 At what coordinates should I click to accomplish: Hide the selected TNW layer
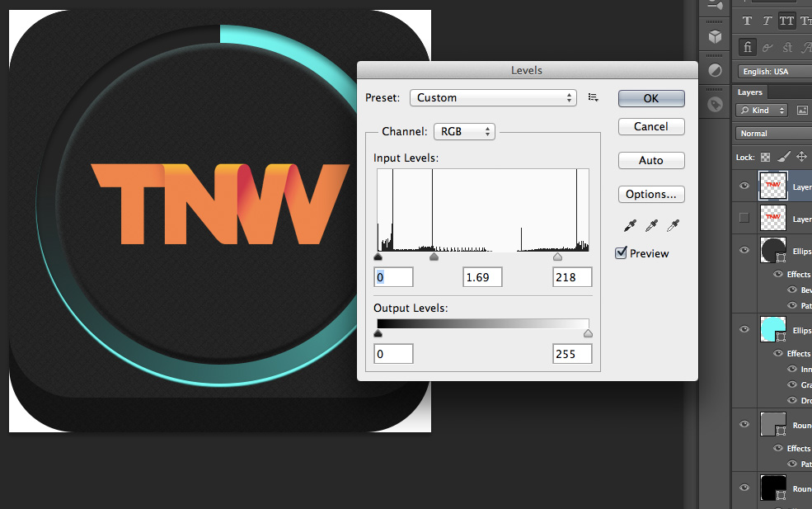coord(744,186)
